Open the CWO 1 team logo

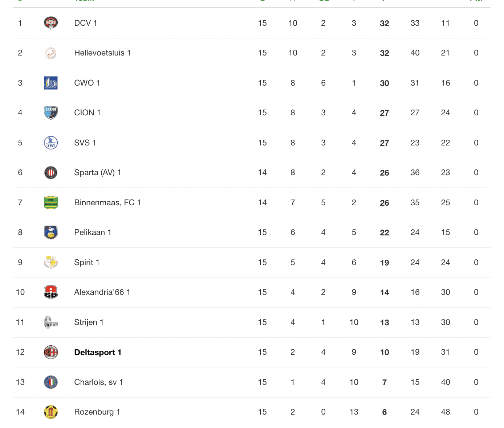pos(51,83)
